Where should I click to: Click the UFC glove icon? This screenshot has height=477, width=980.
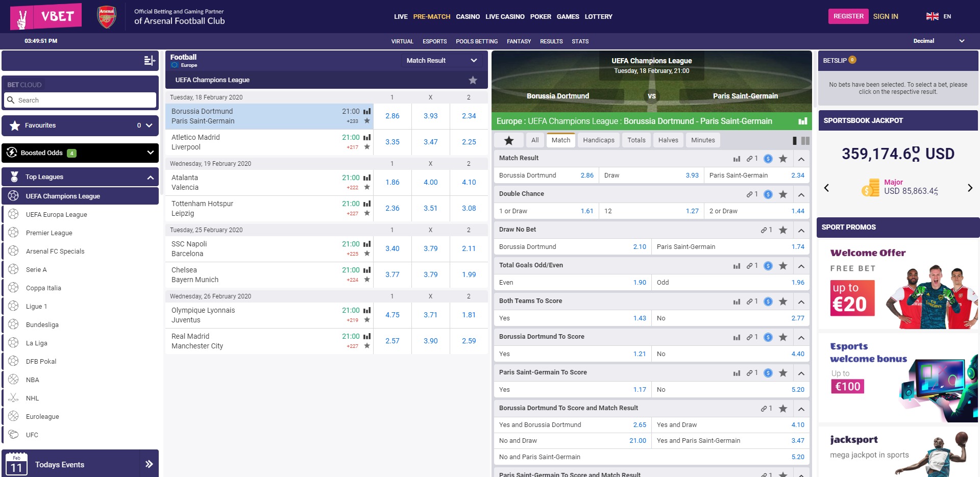click(14, 435)
